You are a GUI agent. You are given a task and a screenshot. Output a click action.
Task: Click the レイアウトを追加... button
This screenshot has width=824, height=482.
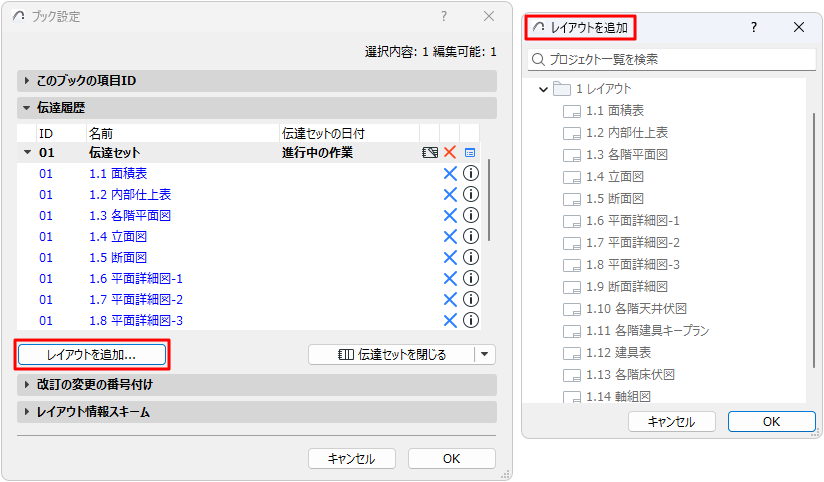92,355
